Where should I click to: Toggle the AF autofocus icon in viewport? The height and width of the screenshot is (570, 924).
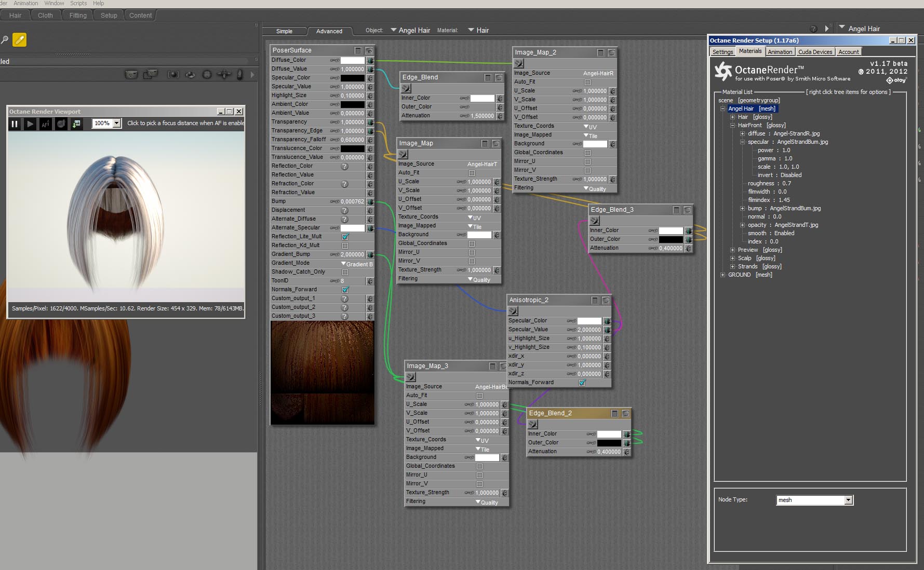coord(46,124)
